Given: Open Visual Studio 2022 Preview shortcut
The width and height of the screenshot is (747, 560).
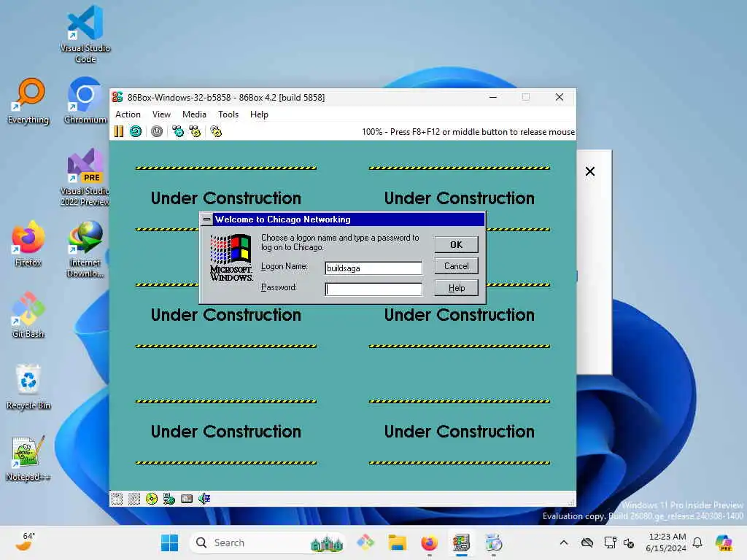Looking at the screenshot, I should point(85,177).
